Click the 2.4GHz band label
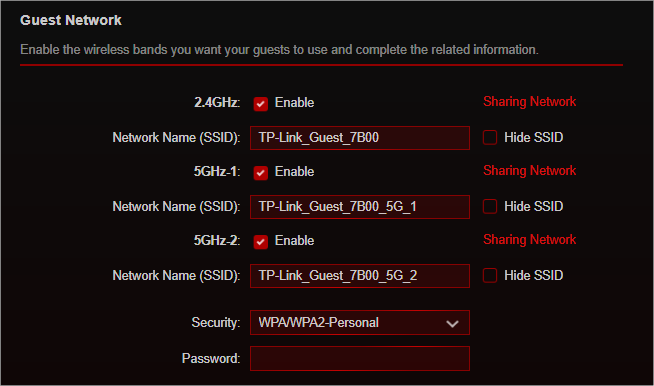The width and height of the screenshot is (654, 386). coord(217,103)
